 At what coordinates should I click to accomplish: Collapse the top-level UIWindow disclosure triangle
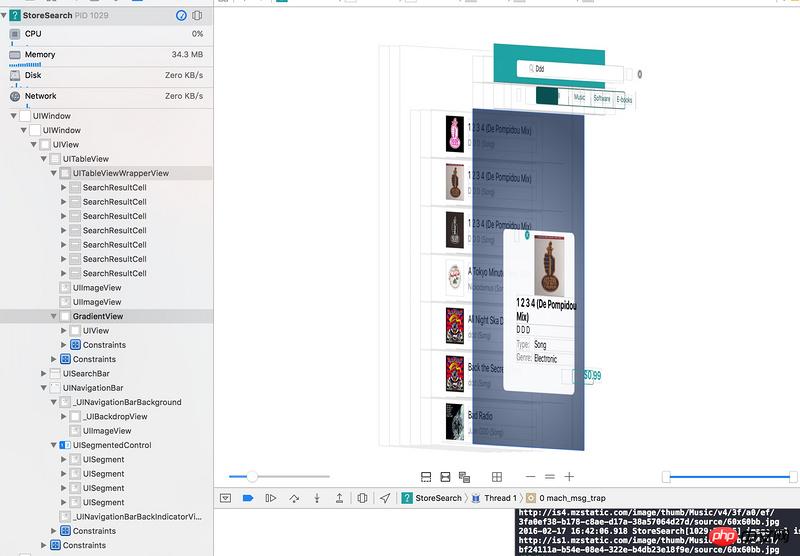[13, 116]
